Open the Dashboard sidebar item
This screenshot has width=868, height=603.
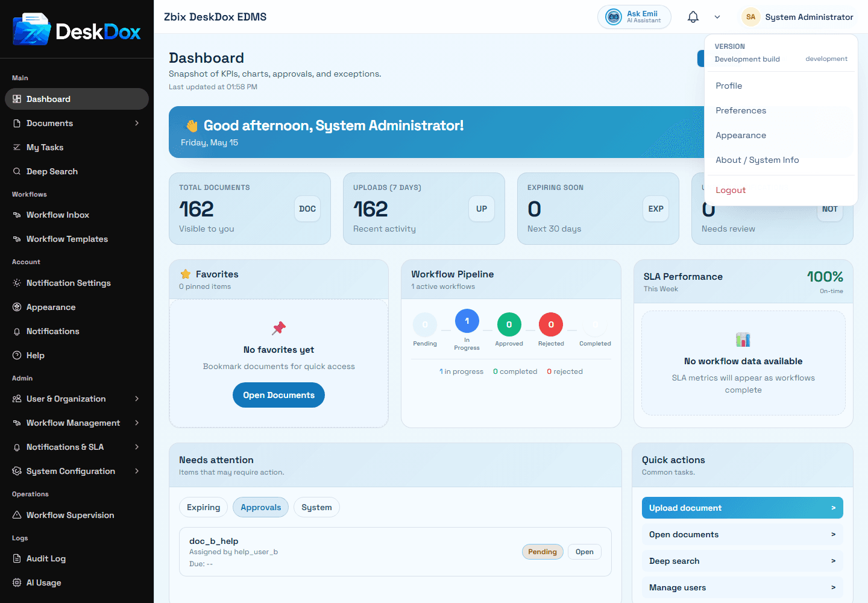tap(77, 99)
